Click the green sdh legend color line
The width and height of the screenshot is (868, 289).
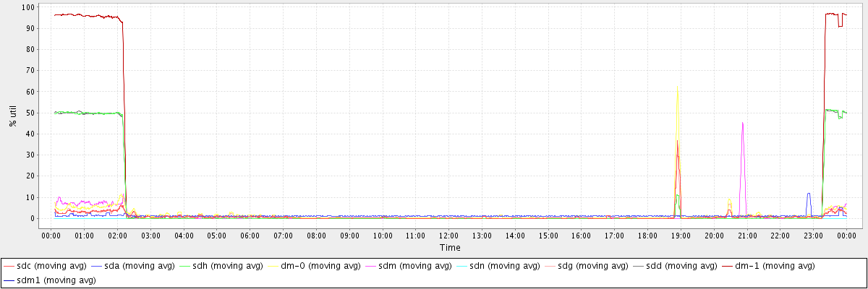tap(185, 267)
